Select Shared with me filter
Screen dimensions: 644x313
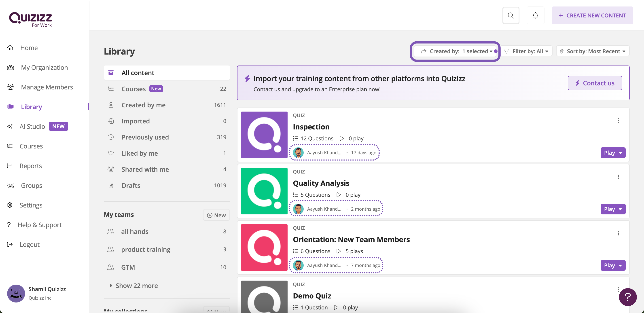167,169
